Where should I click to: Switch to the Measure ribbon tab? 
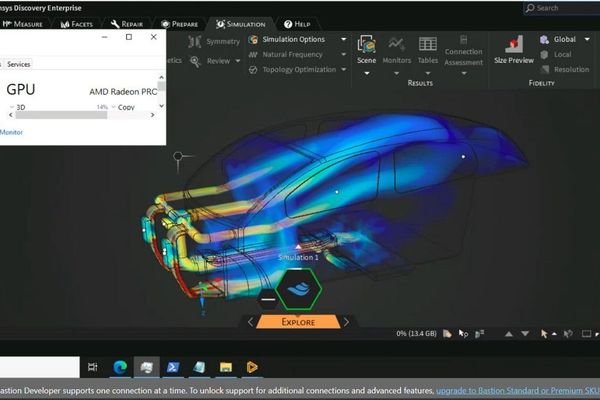pos(23,24)
